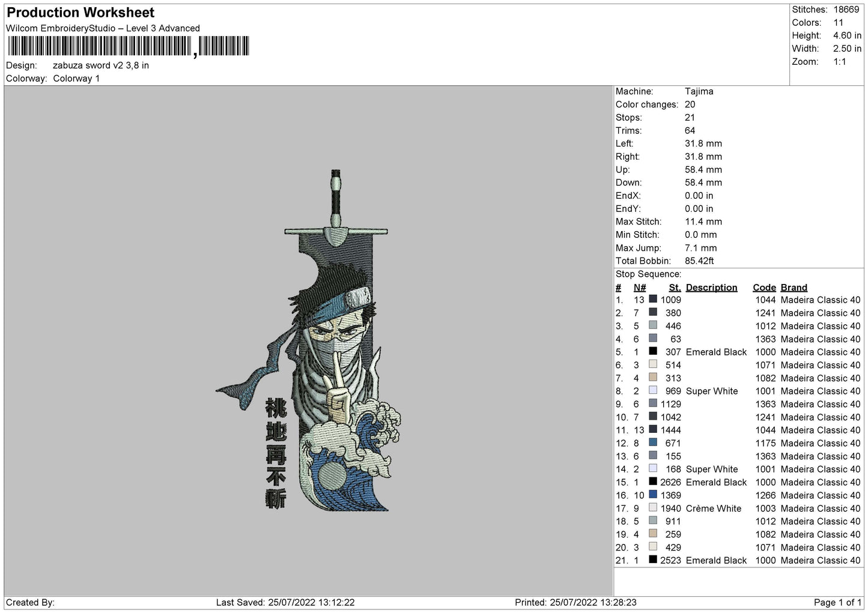
Task: Select Min Stitch value "0.0 mm"
Action: [702, 235]
